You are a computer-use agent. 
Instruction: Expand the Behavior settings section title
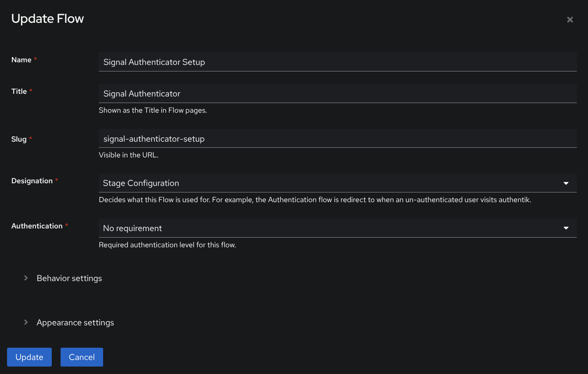[69, 278]
